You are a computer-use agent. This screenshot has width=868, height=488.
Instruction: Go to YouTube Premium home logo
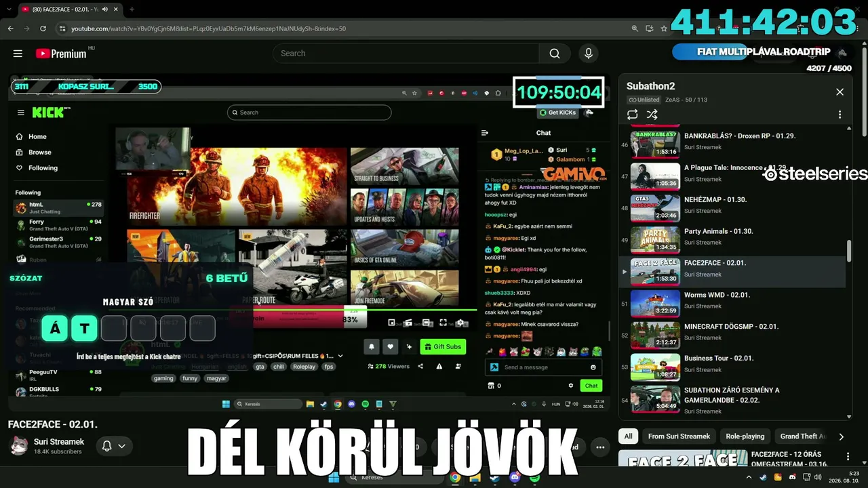(x=61, y=54)
